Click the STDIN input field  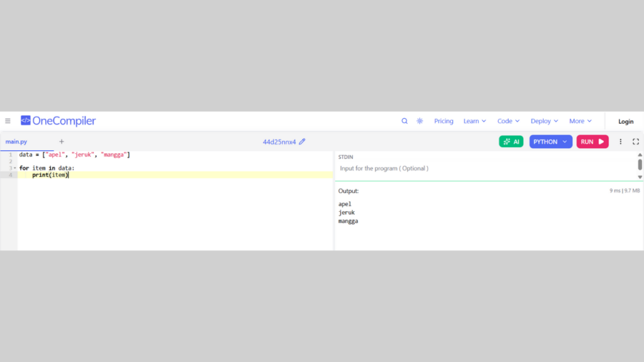[x=484, y=168]
